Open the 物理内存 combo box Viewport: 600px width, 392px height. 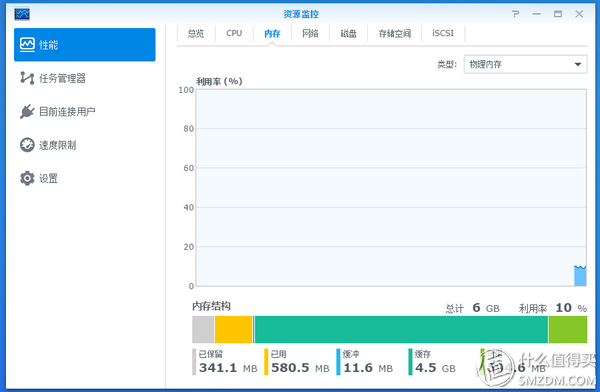pos(525,64)
